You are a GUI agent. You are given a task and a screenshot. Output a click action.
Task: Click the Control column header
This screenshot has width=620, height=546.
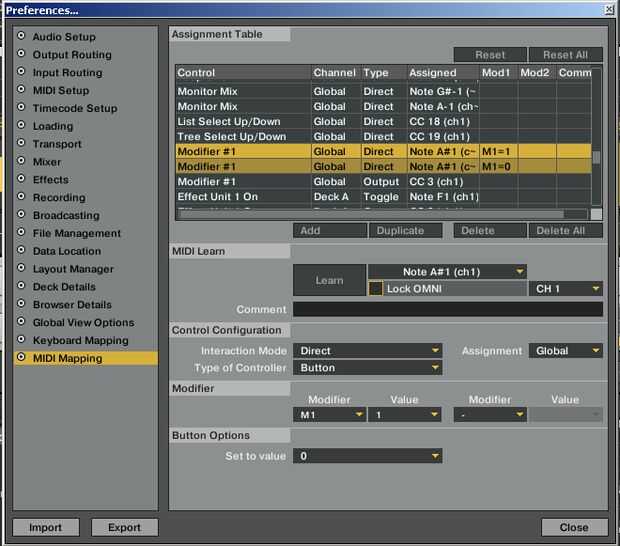pyautogui.click(x=244, y=73)
